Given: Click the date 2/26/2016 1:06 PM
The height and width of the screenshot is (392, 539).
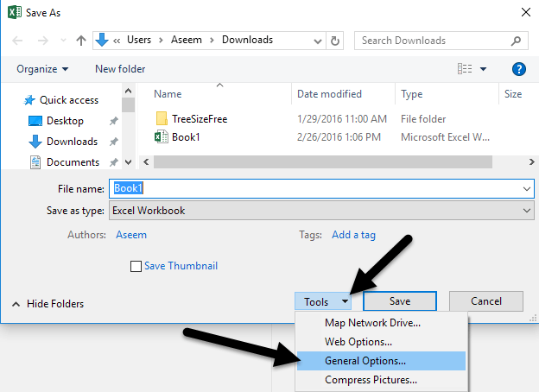Looking at the screenshot, I should coord(339,137).
